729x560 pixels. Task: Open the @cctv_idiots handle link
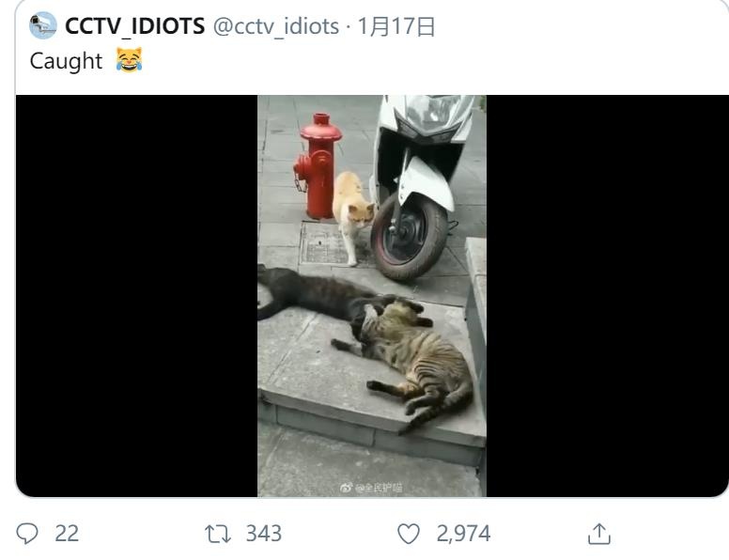(x=276, y=26)
